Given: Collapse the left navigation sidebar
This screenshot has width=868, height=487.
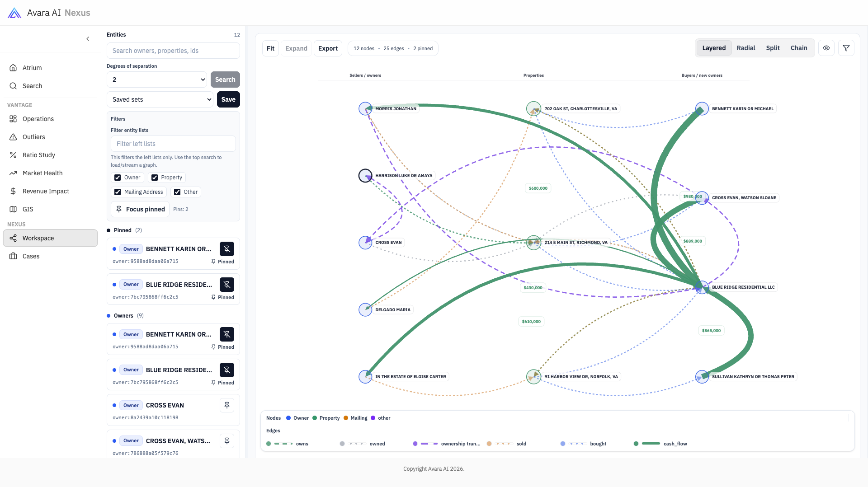Looking at the screenshot, I should [88, 39].
